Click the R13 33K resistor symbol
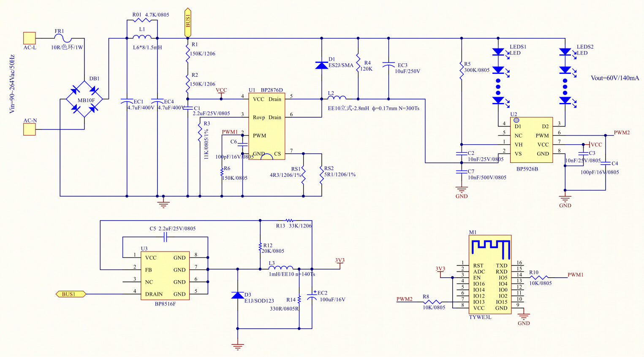This screenshot has height=357, width=644. [289, 220]
